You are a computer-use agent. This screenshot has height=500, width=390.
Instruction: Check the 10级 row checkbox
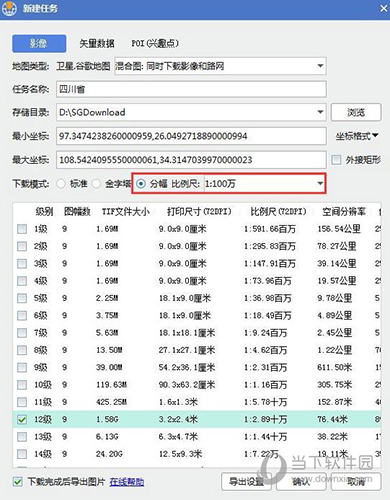(22, 385)
